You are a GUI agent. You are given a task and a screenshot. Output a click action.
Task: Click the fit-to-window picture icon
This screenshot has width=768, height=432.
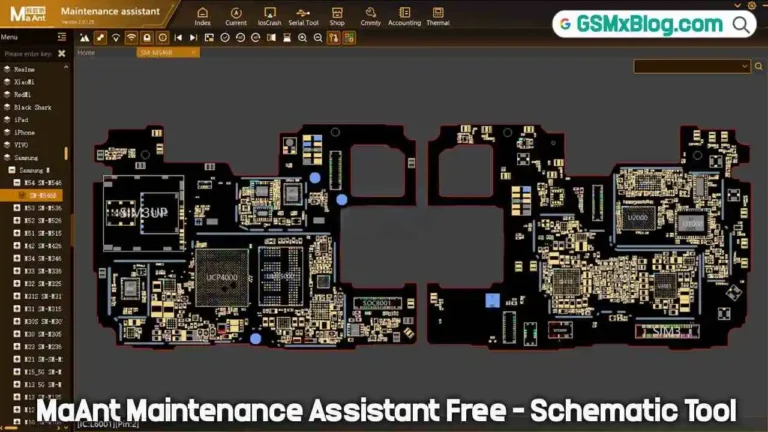[x=209, y=38]
